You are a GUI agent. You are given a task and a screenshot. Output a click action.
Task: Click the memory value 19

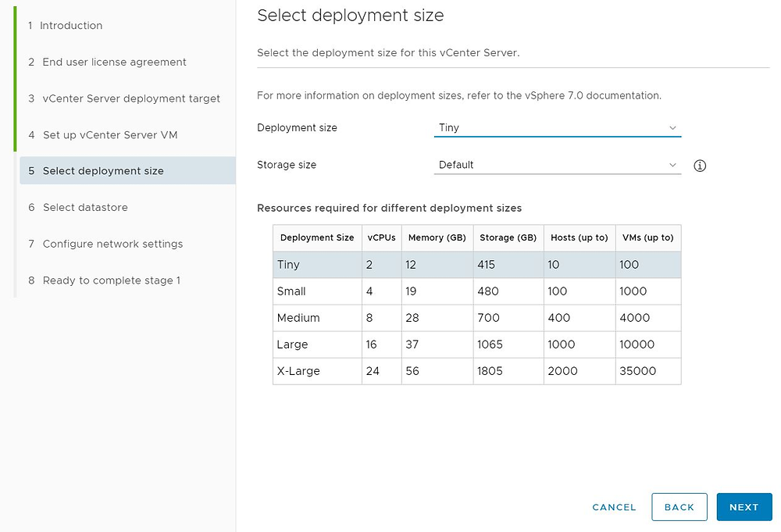[411, 291]
